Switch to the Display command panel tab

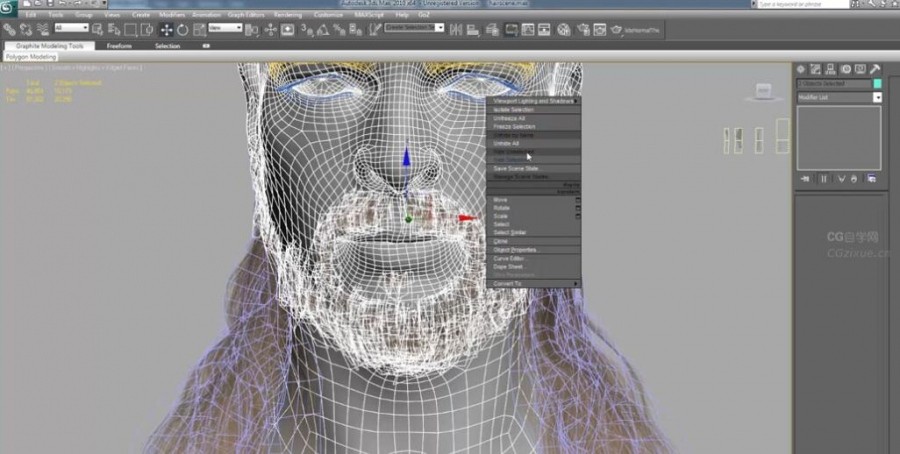pyautogui.click(x=860, y=69)
